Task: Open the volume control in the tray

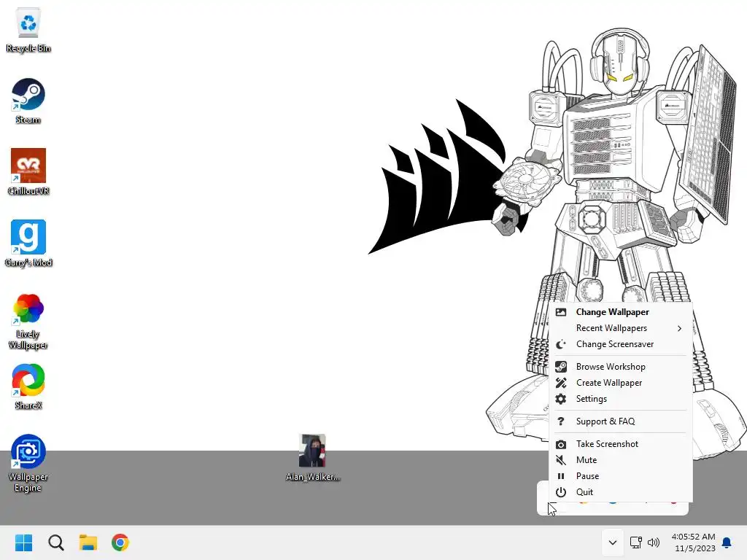Action: point(654,542)
